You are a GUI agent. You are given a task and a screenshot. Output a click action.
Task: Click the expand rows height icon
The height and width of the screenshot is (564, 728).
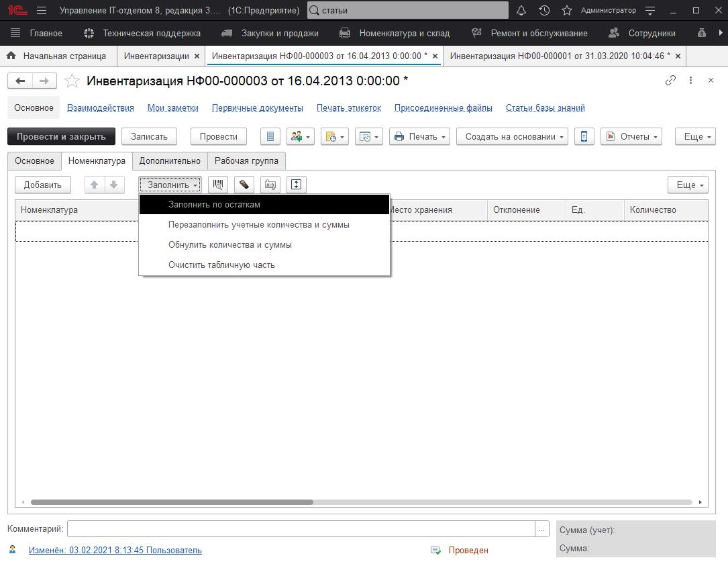coord(296,185)
